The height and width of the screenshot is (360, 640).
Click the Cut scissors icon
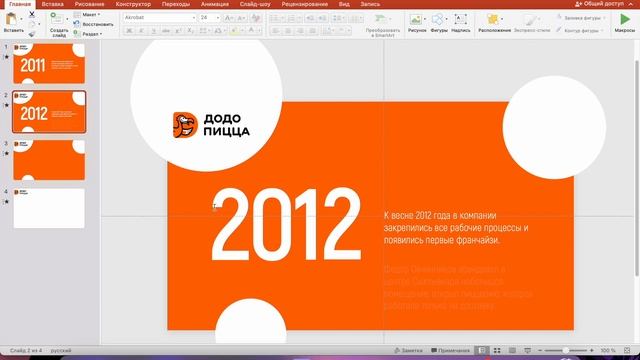(32, 14)
